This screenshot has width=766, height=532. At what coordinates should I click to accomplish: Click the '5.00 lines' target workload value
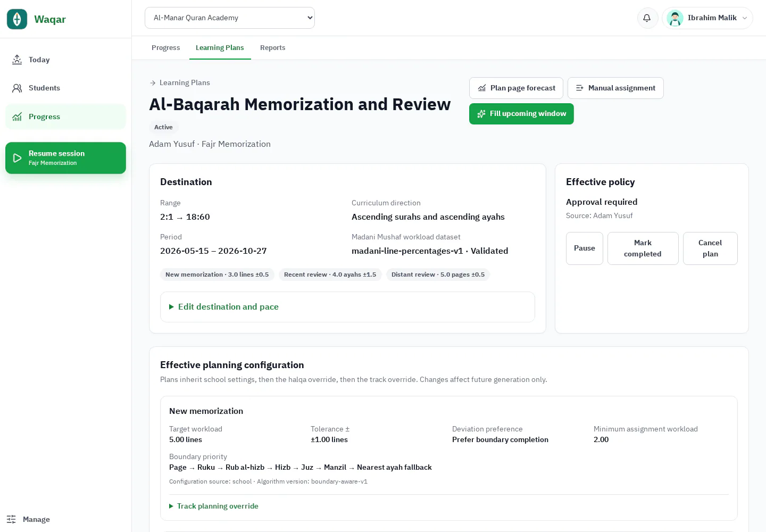[186, 440]
